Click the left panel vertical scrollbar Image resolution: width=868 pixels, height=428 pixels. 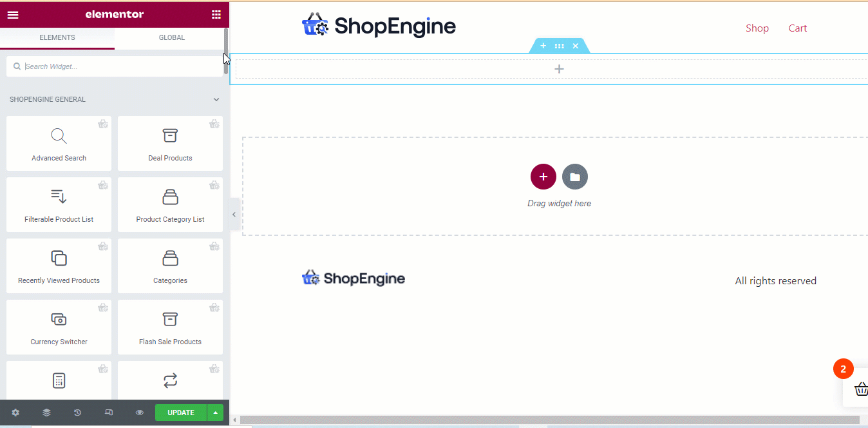225,52
